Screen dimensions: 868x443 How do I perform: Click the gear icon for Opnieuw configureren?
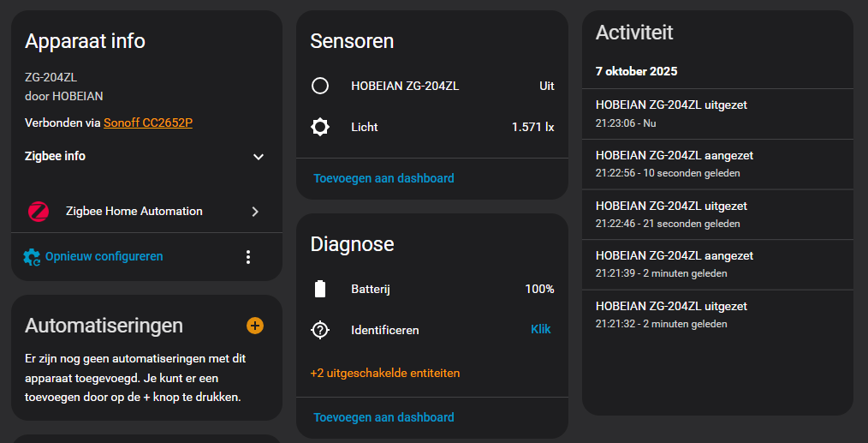pos(32,257)
